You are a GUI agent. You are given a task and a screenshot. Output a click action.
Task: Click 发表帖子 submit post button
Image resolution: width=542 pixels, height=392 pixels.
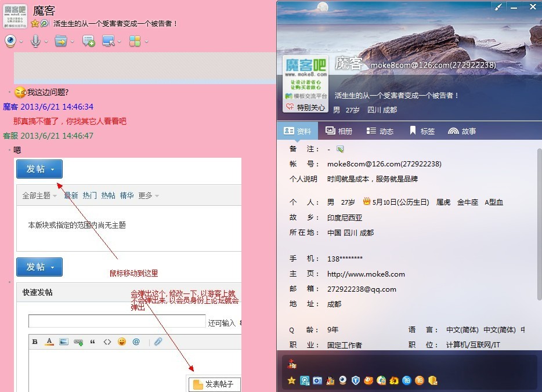(215, 384)
